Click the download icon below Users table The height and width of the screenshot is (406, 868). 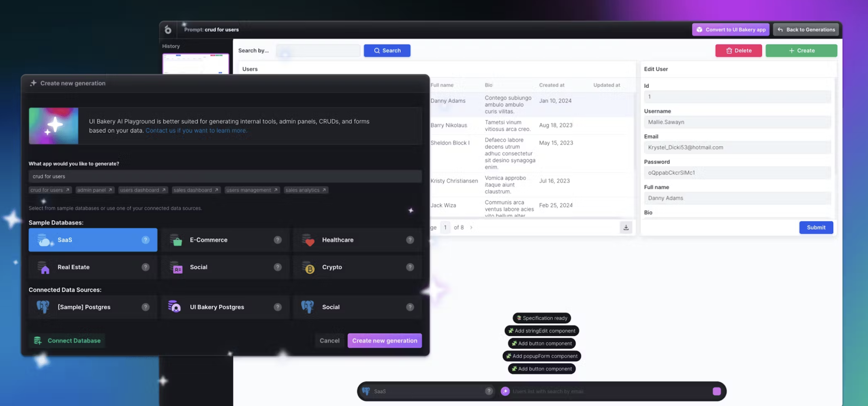pyautogui.click(x=626, y=227)
